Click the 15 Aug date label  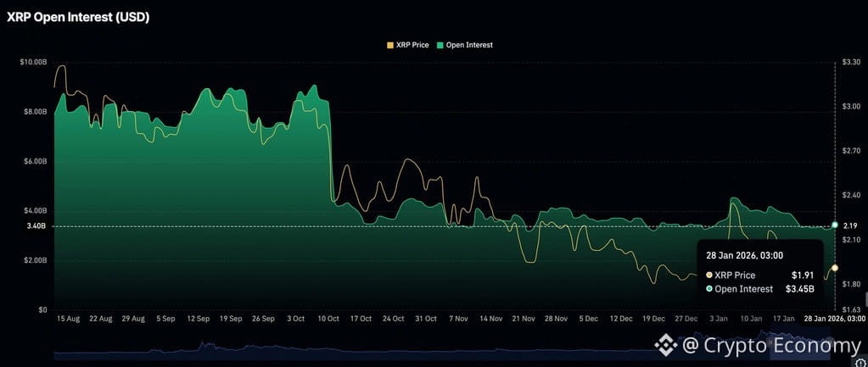68,320
